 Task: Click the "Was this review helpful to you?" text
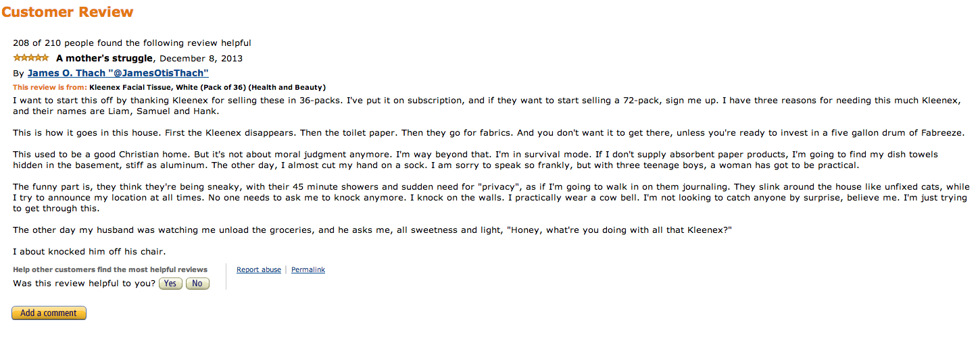84,284
